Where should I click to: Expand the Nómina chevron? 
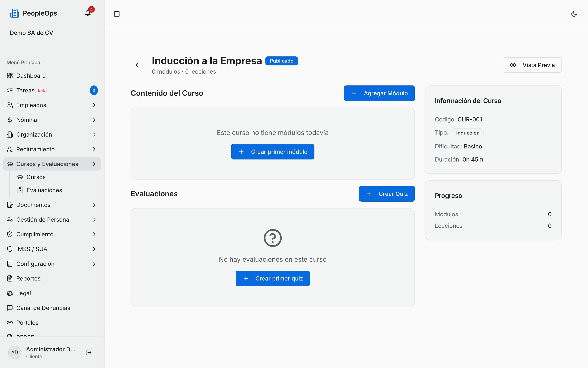[x=94, y=120]
